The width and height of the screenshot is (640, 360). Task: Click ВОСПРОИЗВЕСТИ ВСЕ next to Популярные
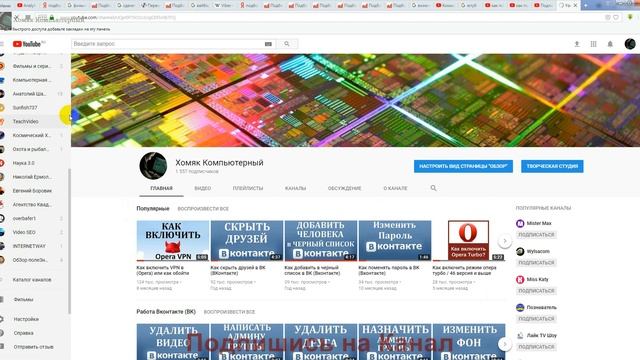pos(203,209)
